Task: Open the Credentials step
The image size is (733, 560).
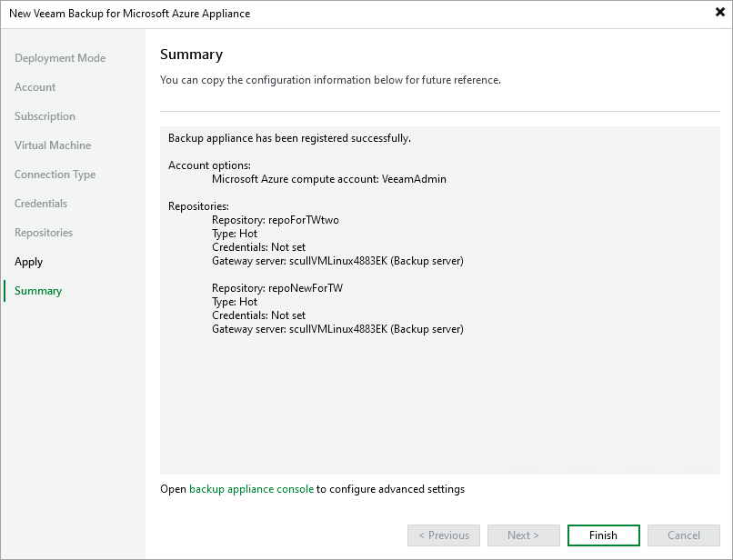Action: 41,204
